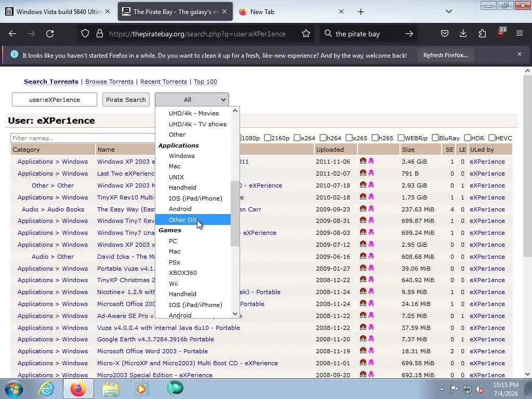Screen dimensions: 532x399
Task: Open the file explorer folder on the taskbar
Action: 111,389
